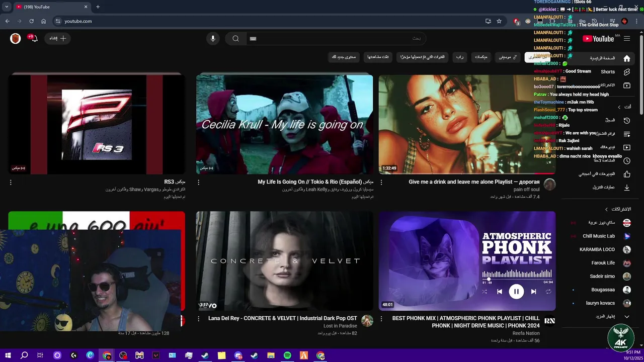
Task: Open the watch History icon
Action: (626, 121)
